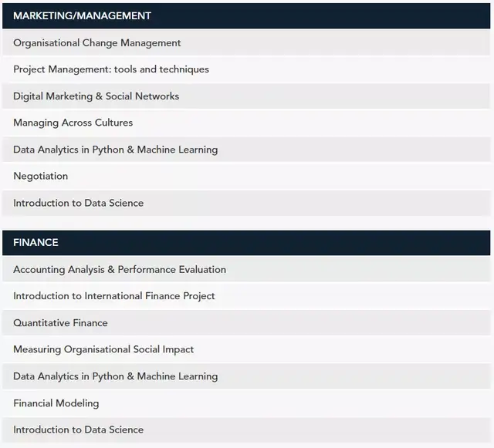Image resolution: width=494 pixels, height=448 pixels.
Task: Click the last row of the Finance table
Action: click(x=247, y=429)
